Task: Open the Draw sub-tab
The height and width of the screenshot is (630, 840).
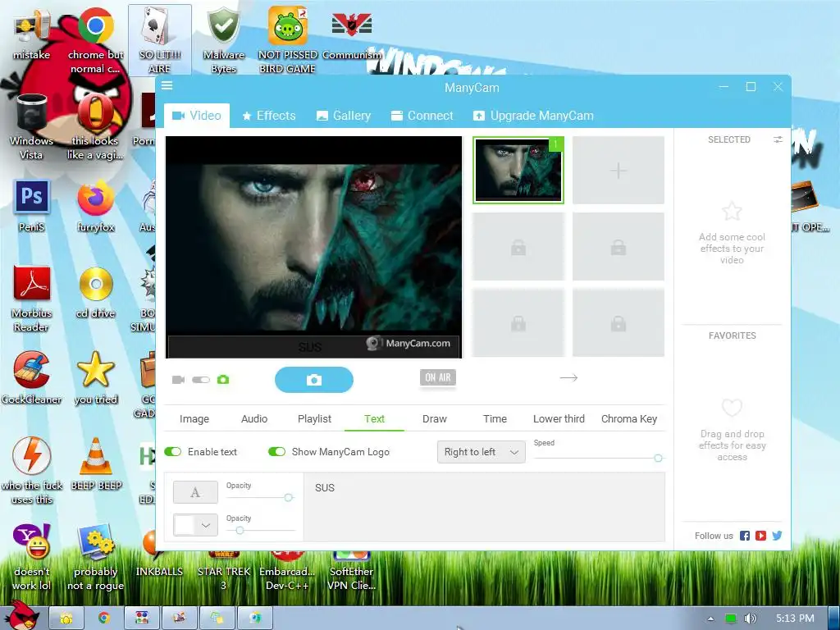Action: coord(435,419)
